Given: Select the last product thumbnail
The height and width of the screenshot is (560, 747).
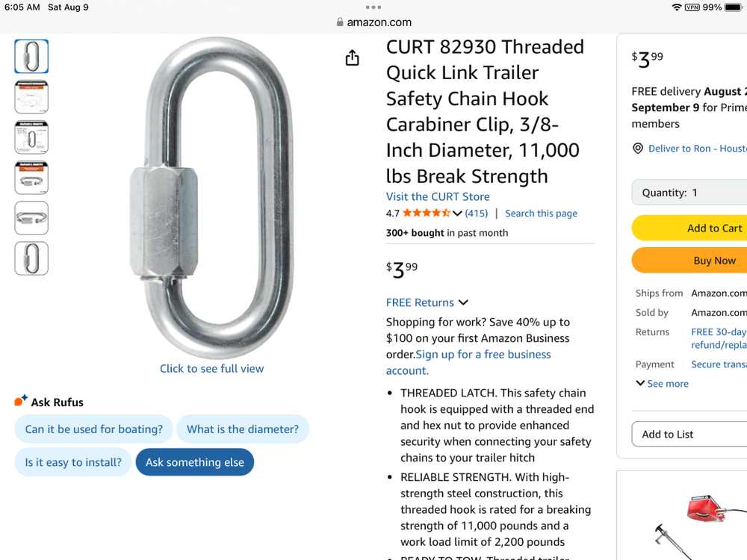Looking at the screenshot, I should pyautogui.click(x=31, y=258).
